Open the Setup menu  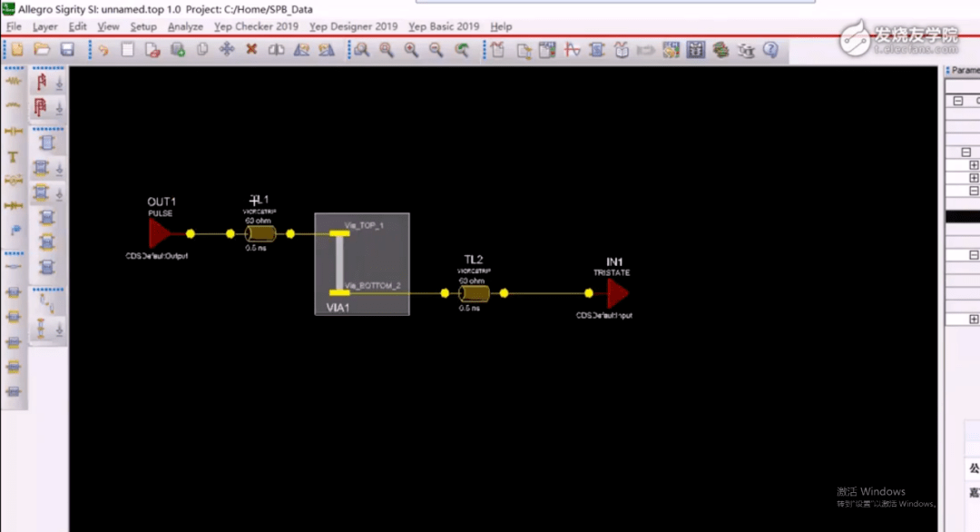click(143, 26)
